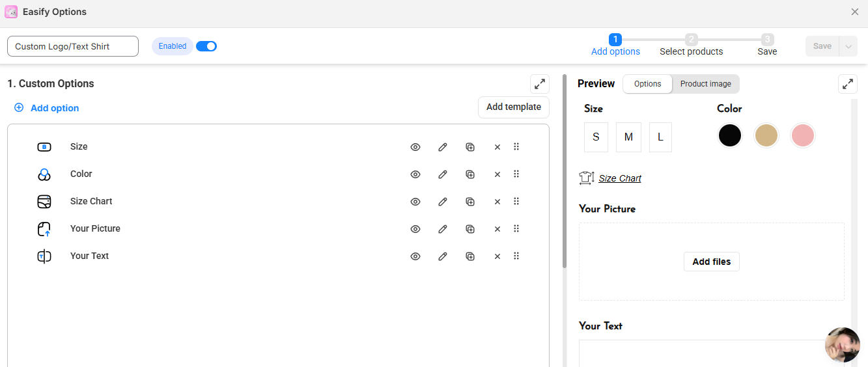Duplicate the Your Text option

pyautogui.click(x=470, y=256)
